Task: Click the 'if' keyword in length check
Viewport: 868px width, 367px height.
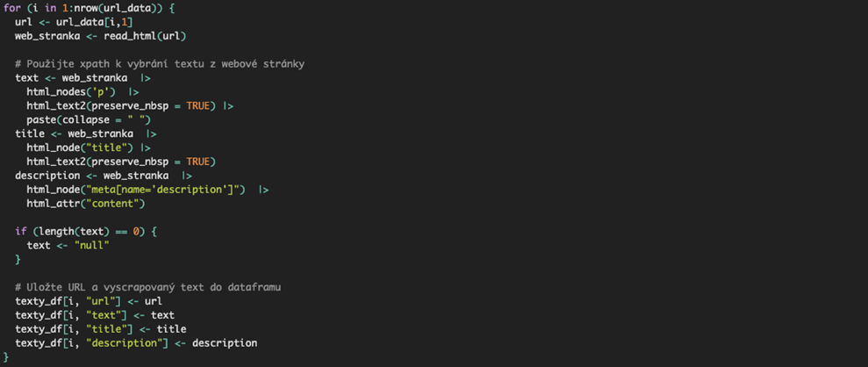Action: (20, 232)
